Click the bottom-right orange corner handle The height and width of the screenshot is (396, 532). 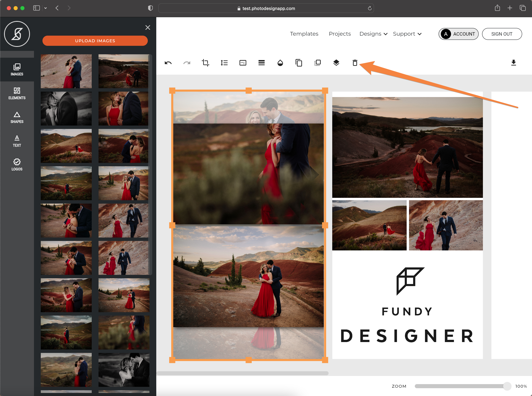tap(325, 360)
